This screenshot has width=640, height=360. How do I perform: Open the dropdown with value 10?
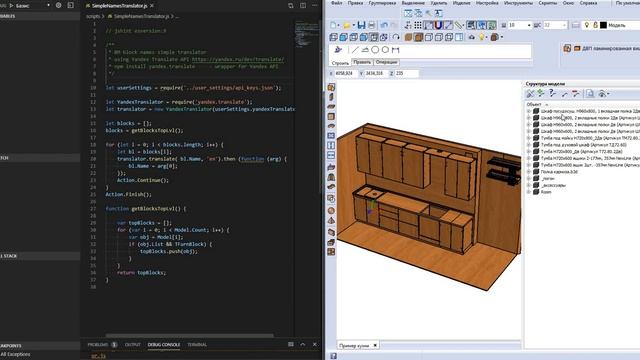coord(520,25)
